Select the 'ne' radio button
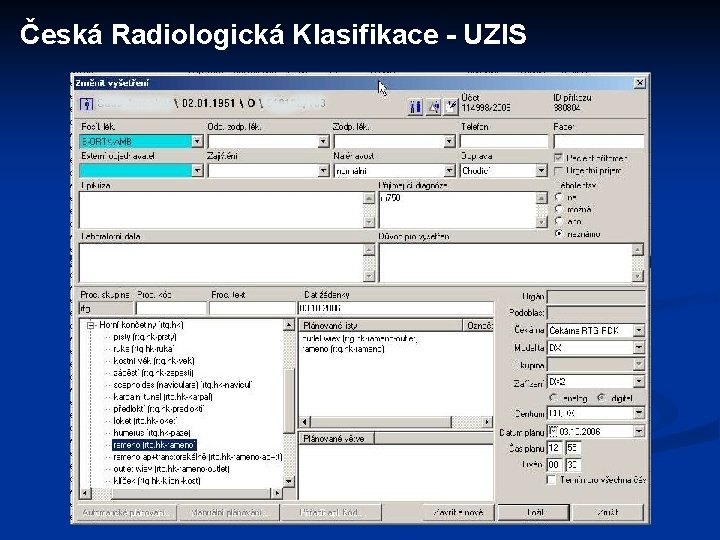 click(x=559, y=197)
